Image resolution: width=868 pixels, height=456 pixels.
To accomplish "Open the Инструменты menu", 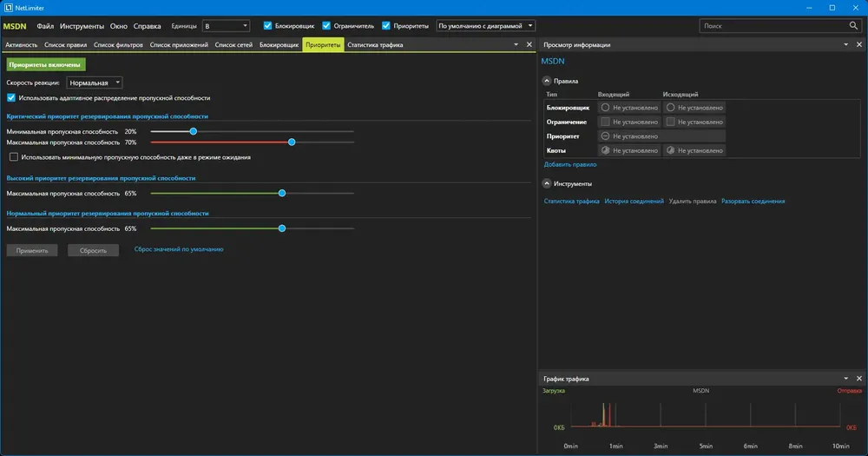I will 82,26.
